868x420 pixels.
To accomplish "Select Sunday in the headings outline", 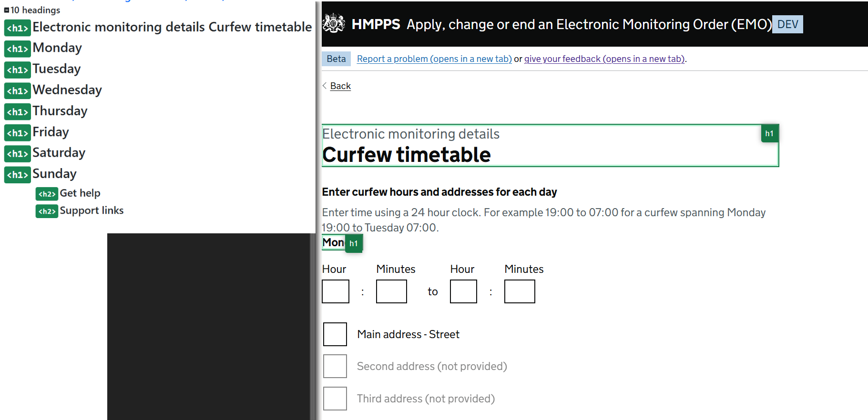I will pos(54,174).
